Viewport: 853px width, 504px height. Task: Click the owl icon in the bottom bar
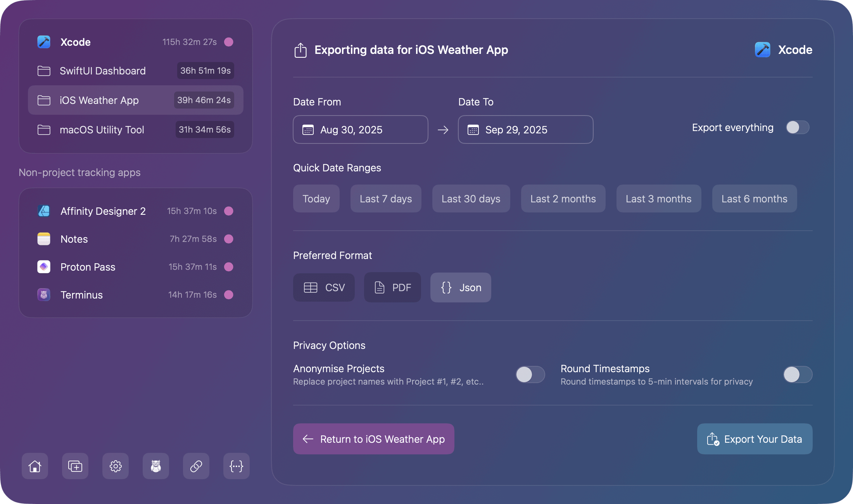click(155, 466)
